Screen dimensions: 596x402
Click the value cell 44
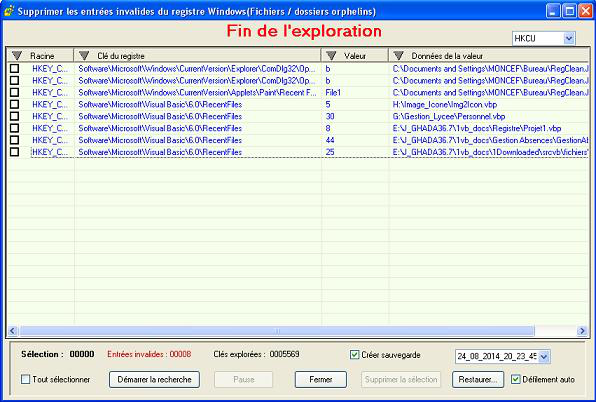point(330,140)
